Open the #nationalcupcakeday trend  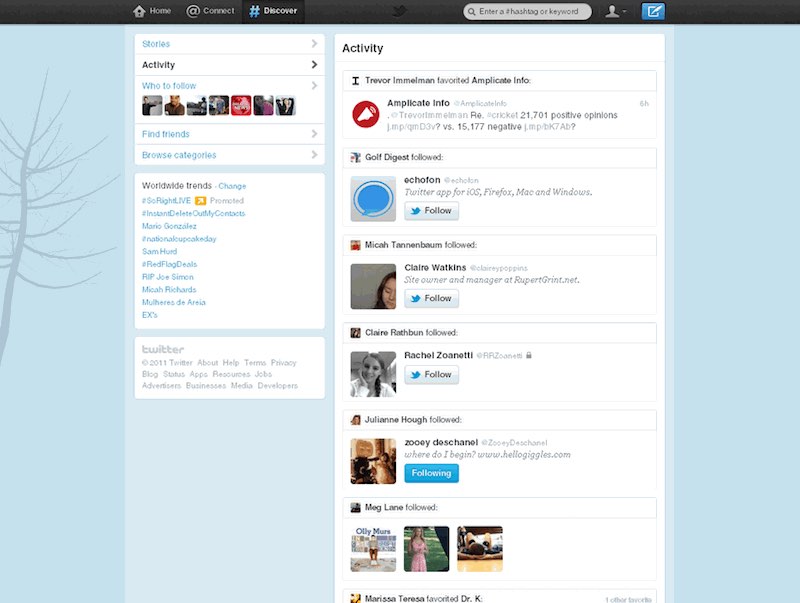click(179, 239)
